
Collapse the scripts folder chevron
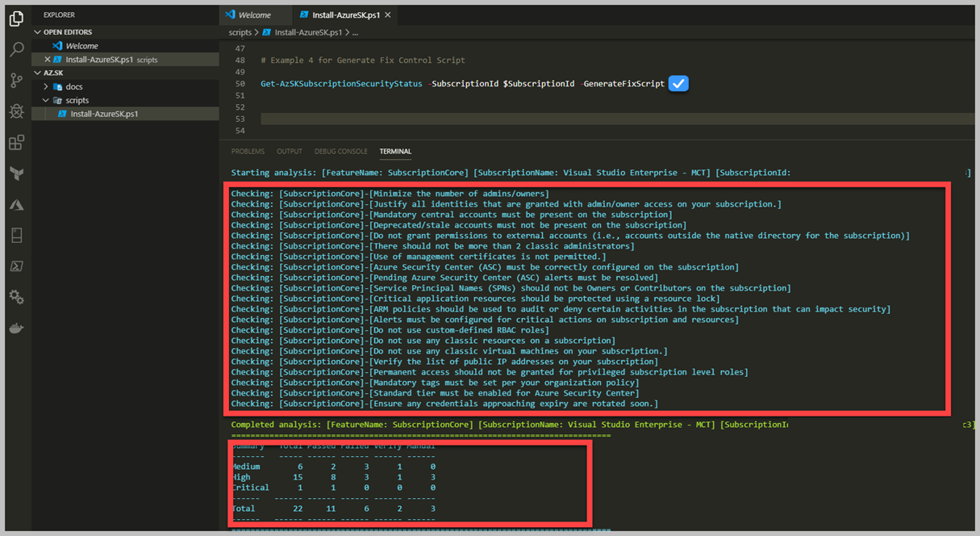point(46,100)
